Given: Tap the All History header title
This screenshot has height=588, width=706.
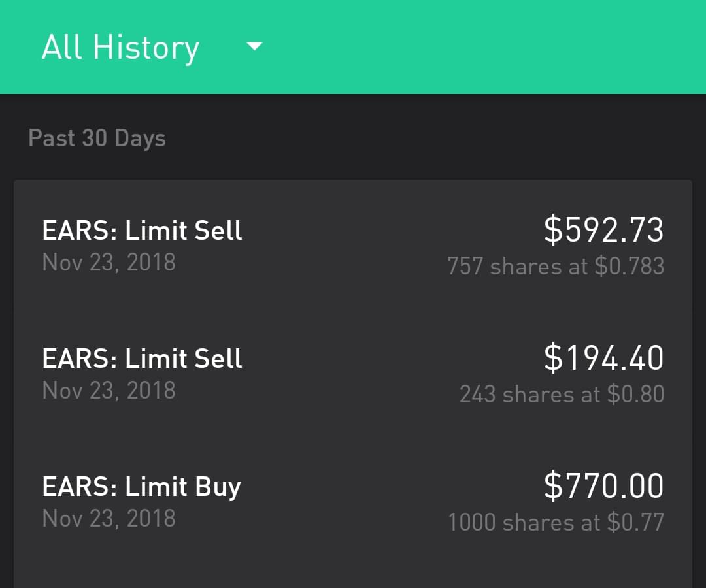Looking at the screenshot, I should click(x=120, y=48).
